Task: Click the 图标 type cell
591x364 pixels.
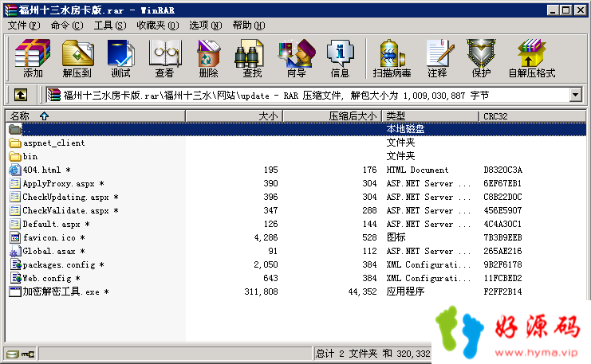Action: [396, 237]
